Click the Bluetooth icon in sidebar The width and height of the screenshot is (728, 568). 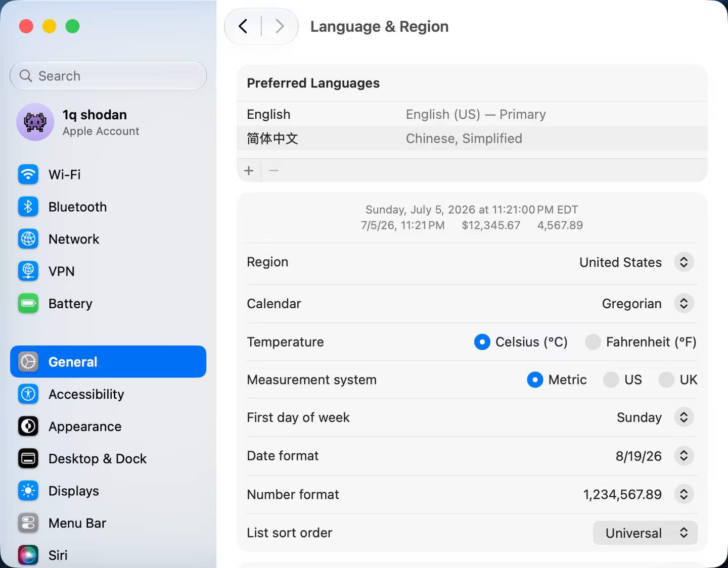[x=28, y=207]
